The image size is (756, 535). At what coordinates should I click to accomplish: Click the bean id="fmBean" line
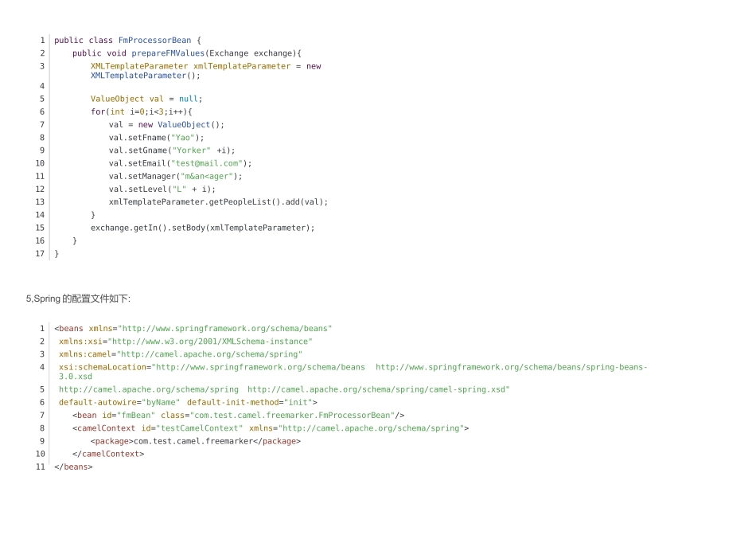pos(238,416)
